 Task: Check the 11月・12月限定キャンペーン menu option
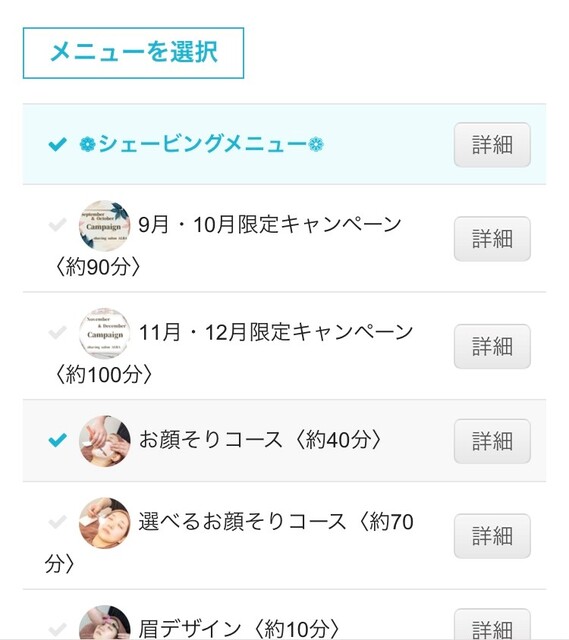57,332
